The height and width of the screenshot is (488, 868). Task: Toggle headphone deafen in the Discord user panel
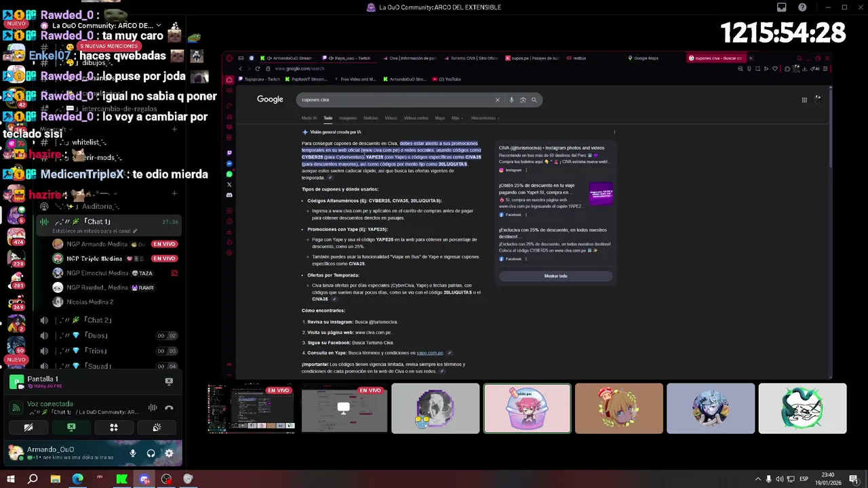pos(151,453)
